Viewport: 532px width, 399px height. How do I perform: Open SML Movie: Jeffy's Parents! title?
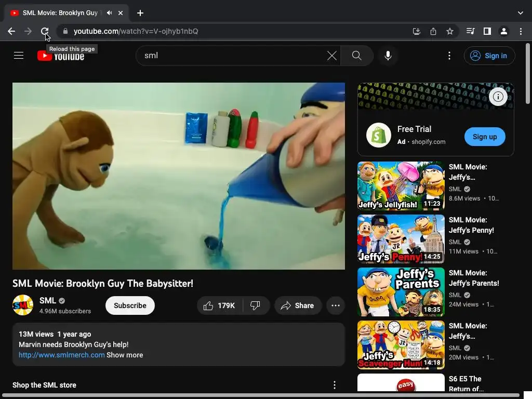[474, 278]
